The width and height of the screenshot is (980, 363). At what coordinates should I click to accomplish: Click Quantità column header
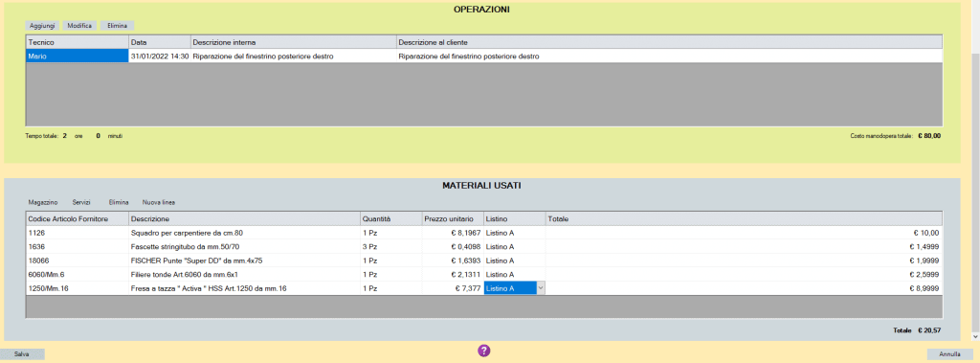[x=390, y=218]
